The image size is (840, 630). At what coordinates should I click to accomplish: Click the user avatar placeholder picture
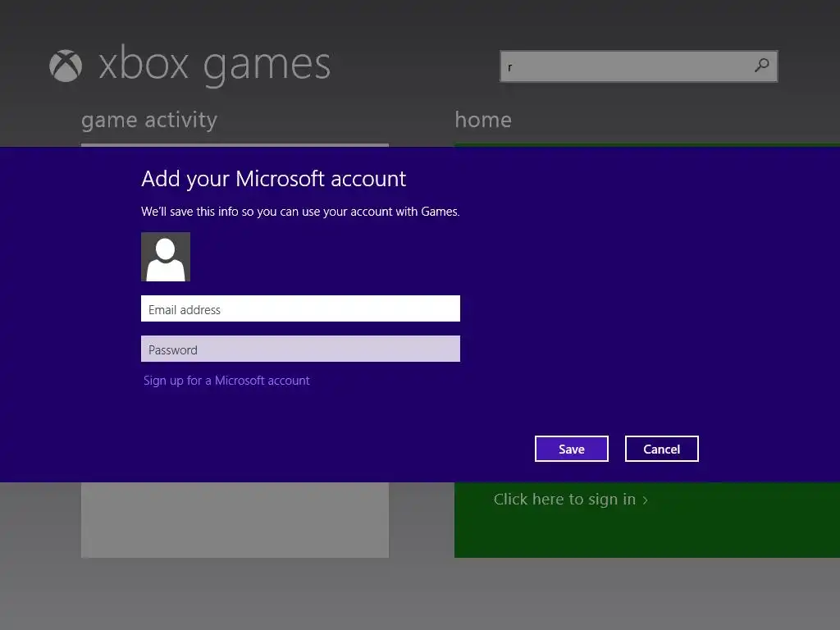(166, 257)
